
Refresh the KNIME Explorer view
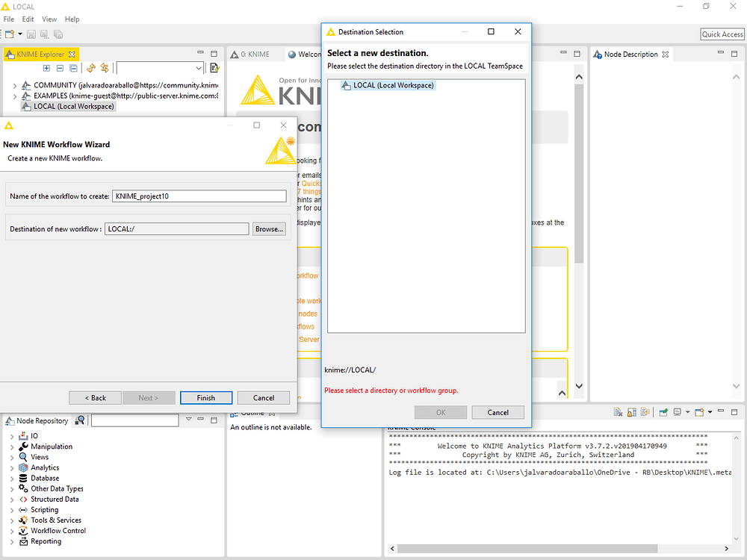[93, 68]
